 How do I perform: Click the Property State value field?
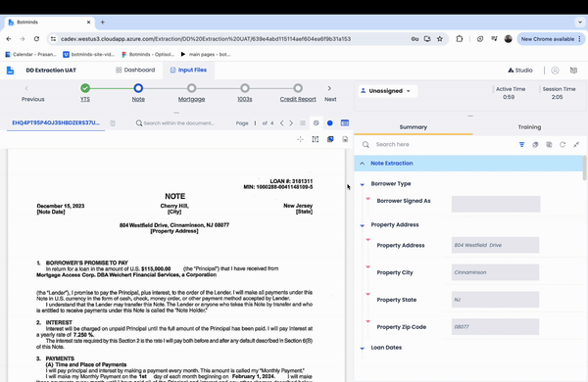point(495,300)
